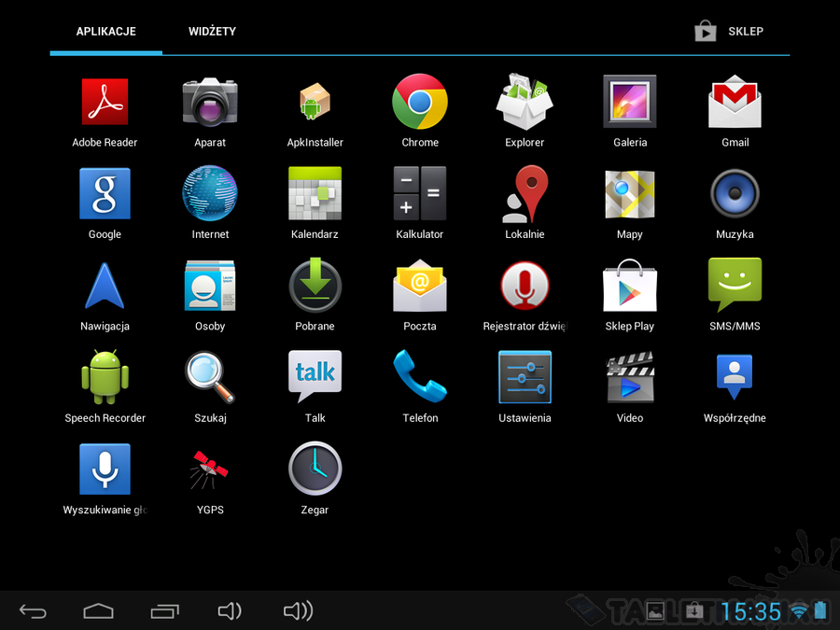Click the system clock showing 15:35
Viewport: 840px width, 630px height.
click(751, 611)
